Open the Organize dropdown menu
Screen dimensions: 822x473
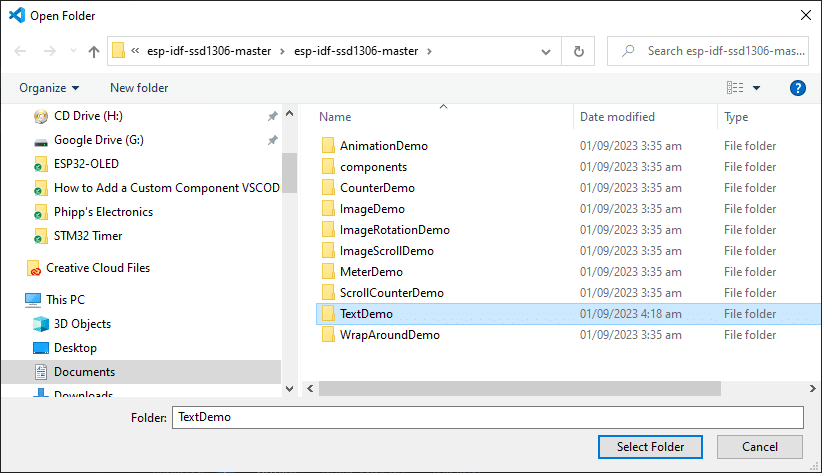click(49, 88)
